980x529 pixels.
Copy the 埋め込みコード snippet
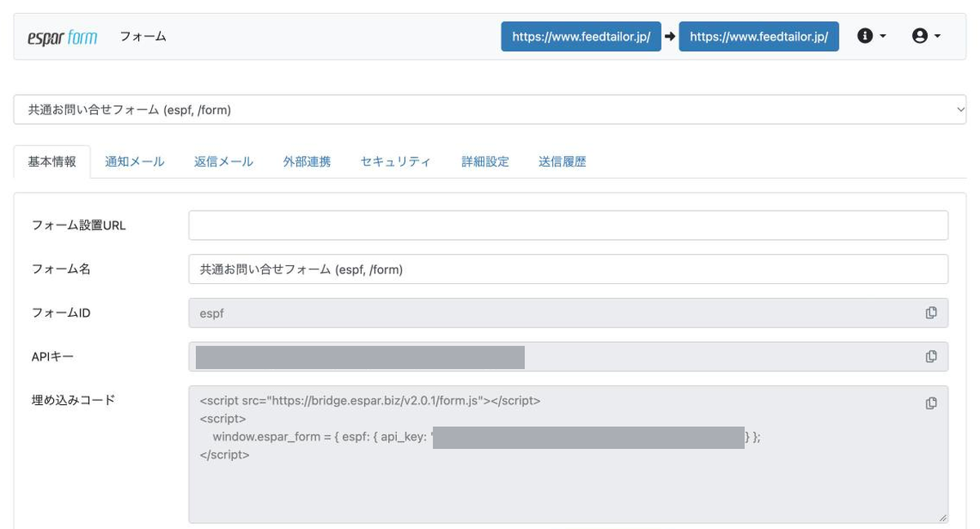pyautogui.click(x=931, y=403)
